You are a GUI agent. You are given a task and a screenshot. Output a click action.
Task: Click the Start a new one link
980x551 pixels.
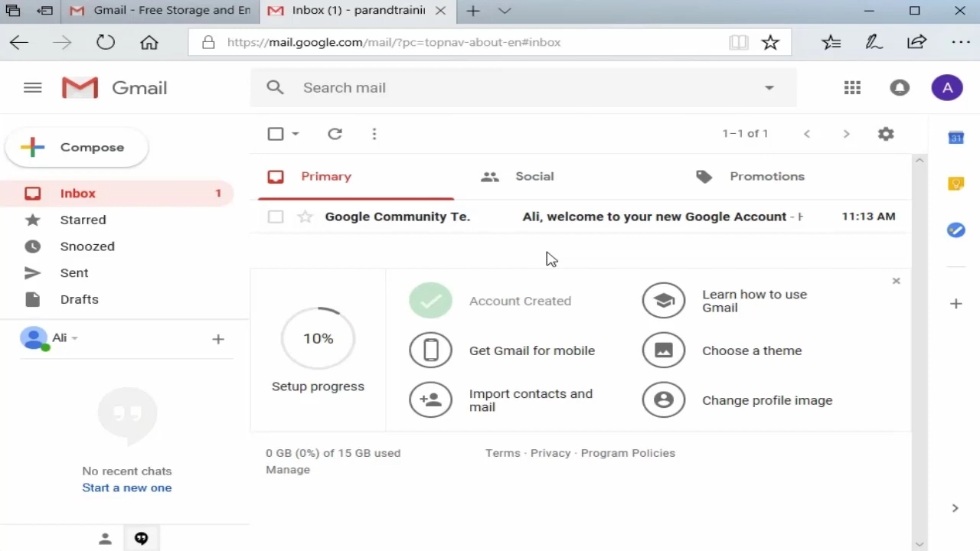click(x=127, y=488)
